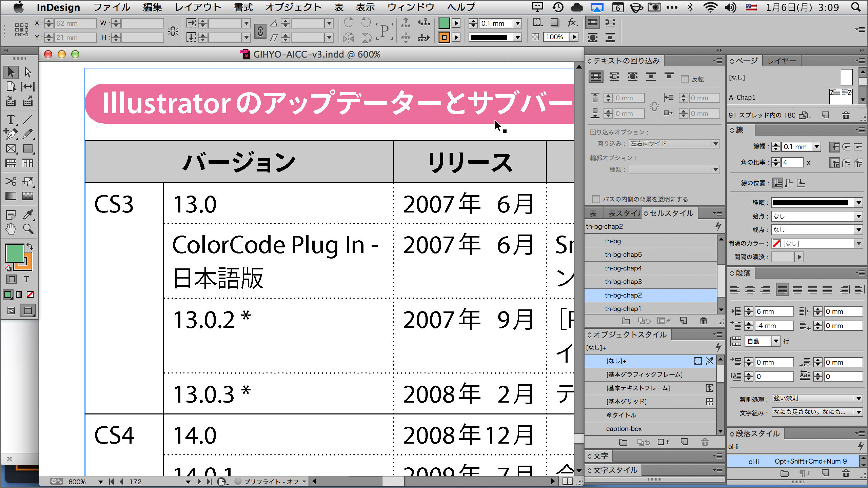
Task: Click the effects fx icon in control bar
Action: click(x=572, y=23)
